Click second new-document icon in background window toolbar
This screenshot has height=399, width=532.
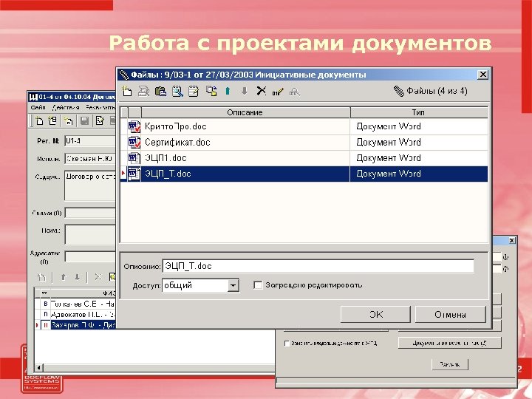(x=52, y=120)
